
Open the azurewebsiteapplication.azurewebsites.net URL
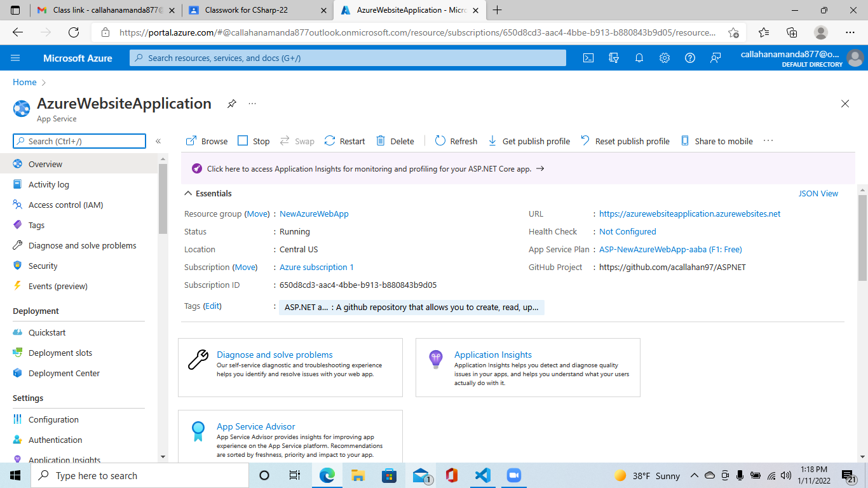pos(690,214)
